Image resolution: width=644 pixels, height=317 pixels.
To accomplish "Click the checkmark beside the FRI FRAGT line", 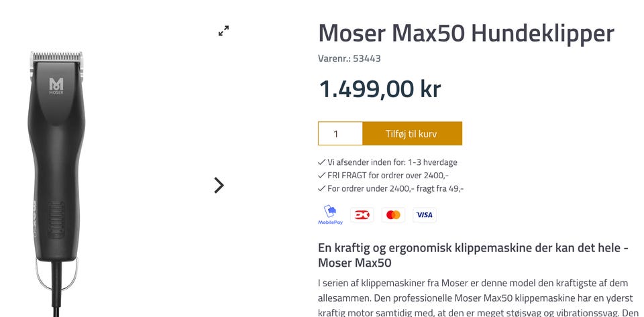I will (321, 176).
